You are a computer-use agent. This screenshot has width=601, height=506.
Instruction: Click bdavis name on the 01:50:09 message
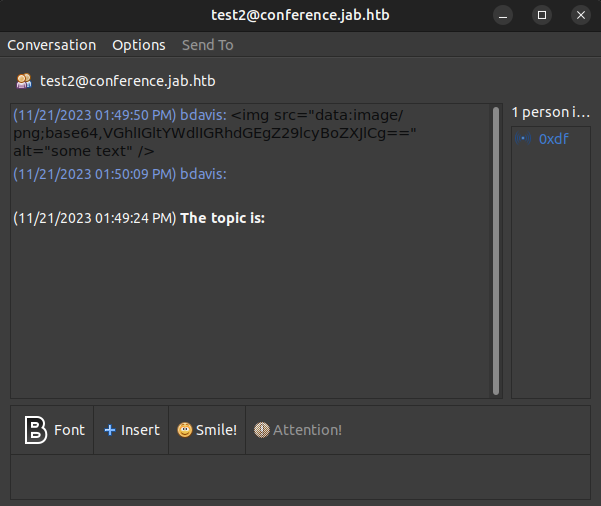pyautogui.click(x=203, y=174)
